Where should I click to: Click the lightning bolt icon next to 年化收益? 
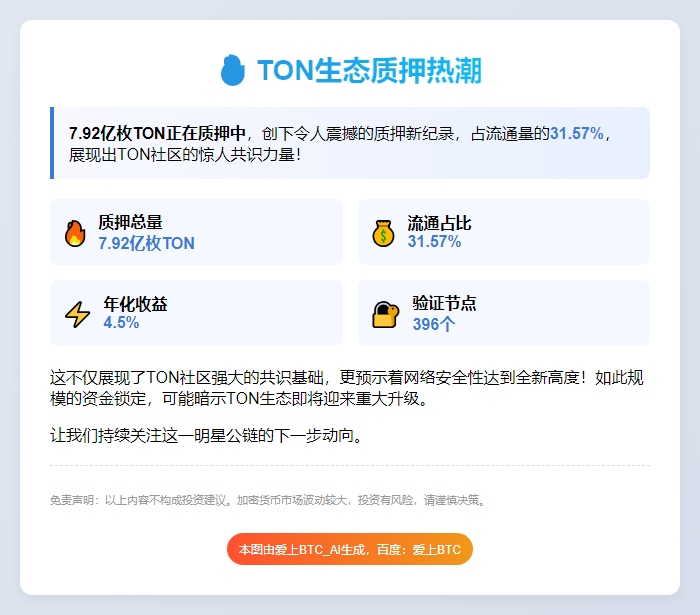tap(78, 314)
